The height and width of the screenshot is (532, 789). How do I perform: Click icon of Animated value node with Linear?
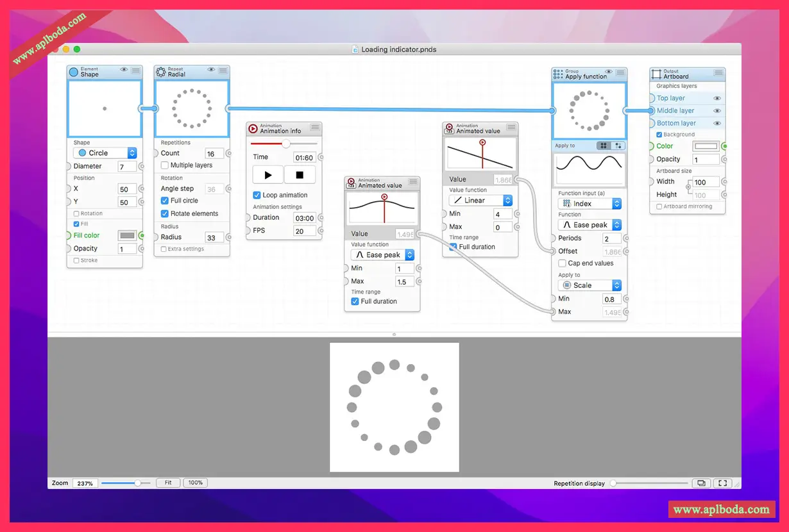pyautogui.click(x=449, y=129)
